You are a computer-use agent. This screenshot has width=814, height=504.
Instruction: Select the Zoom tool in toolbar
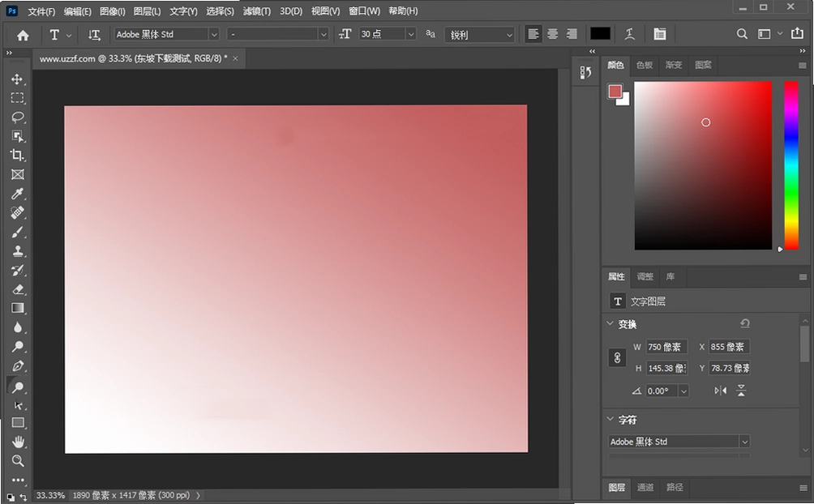(17, 461)
